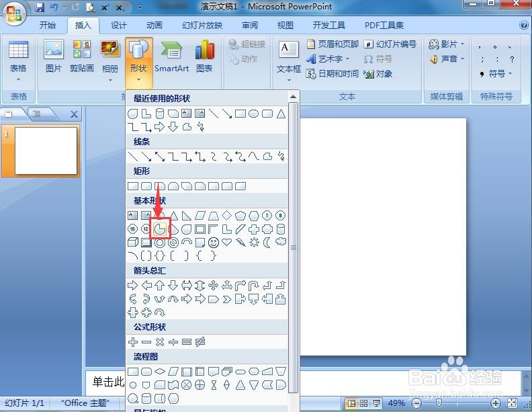This screenshot has height=412, width=532.
Task: Open the 开发工具 developer tab
Action: pyautogui.click(x=328, y=25)
